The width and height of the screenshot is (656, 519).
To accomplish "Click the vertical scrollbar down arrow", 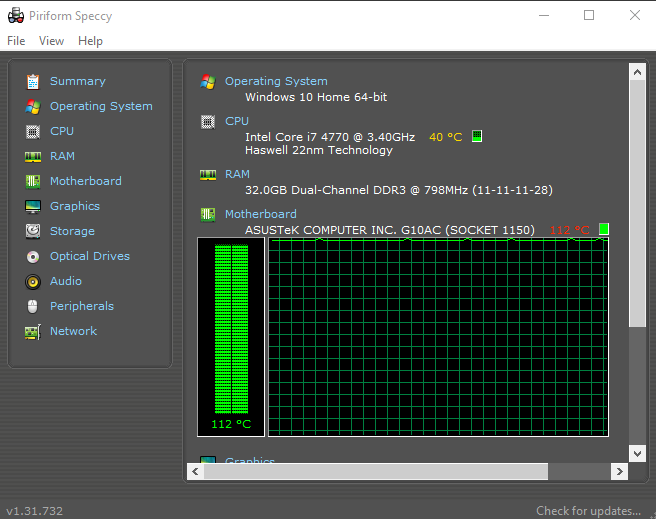I will pos(637,453).
